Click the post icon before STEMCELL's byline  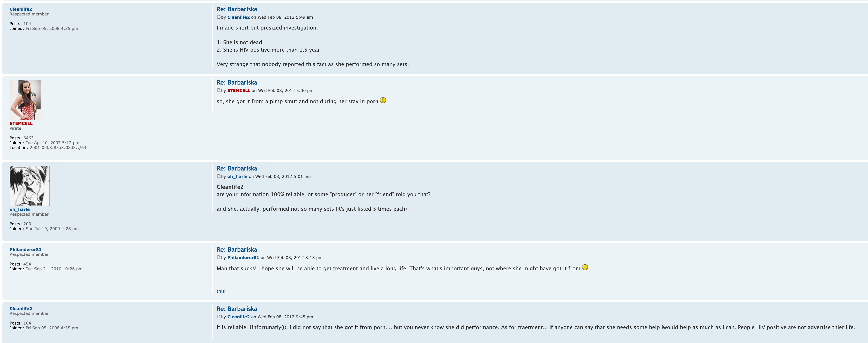(x=219, y=90)
